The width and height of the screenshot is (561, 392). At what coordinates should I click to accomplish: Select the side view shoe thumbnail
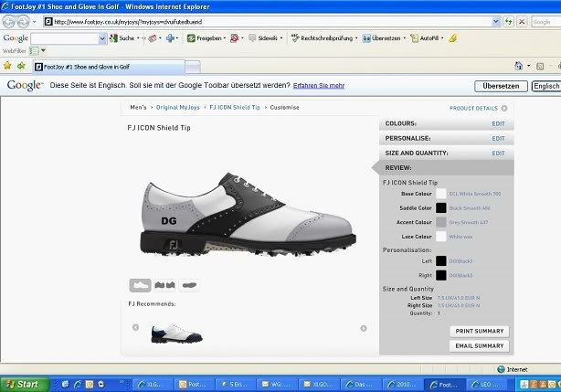[x=140, y=285]
